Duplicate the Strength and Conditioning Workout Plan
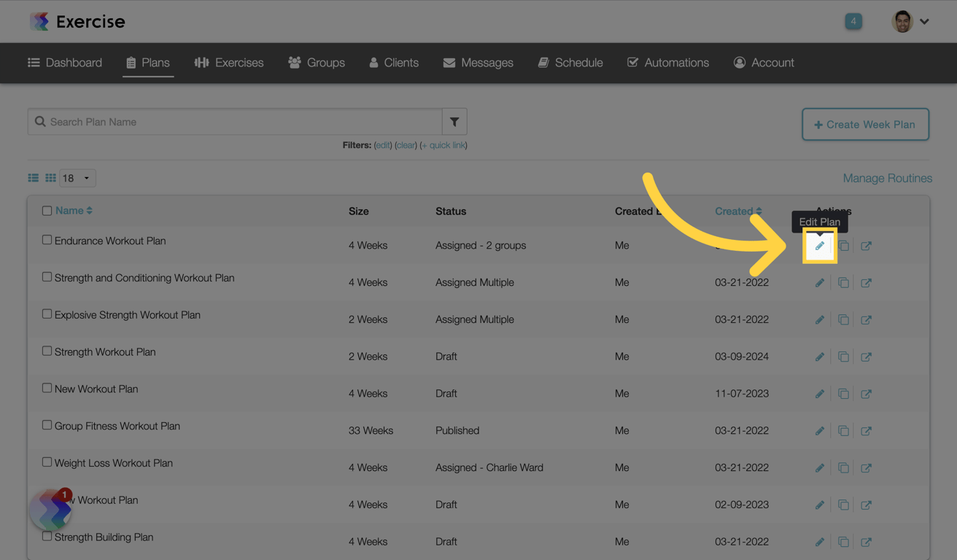 pos(843,283)
